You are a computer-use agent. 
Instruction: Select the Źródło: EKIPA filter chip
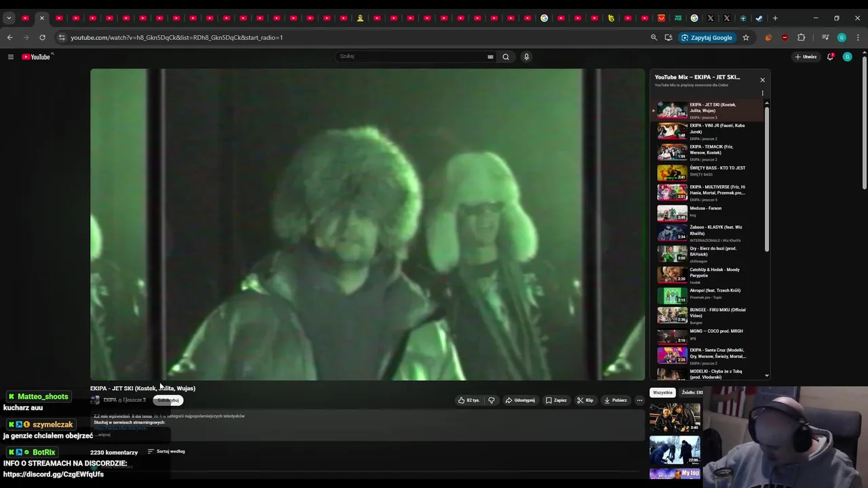click(692, 392)
